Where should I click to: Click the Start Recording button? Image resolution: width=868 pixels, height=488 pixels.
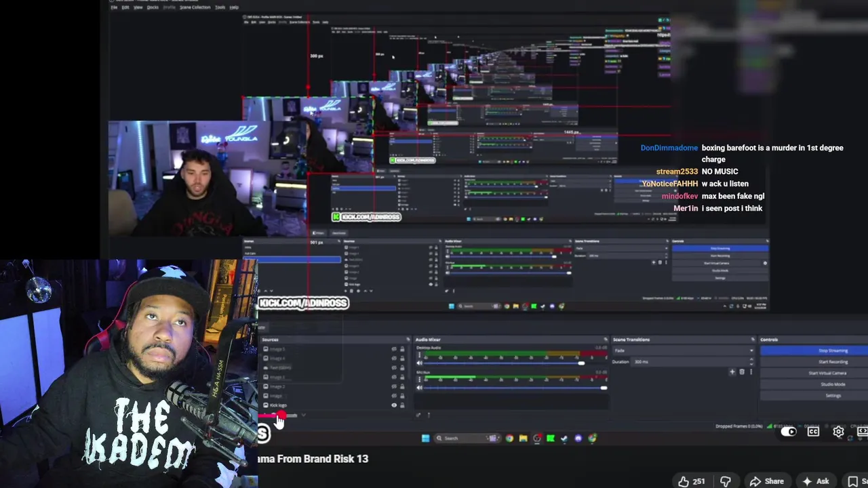click(814, 362)
